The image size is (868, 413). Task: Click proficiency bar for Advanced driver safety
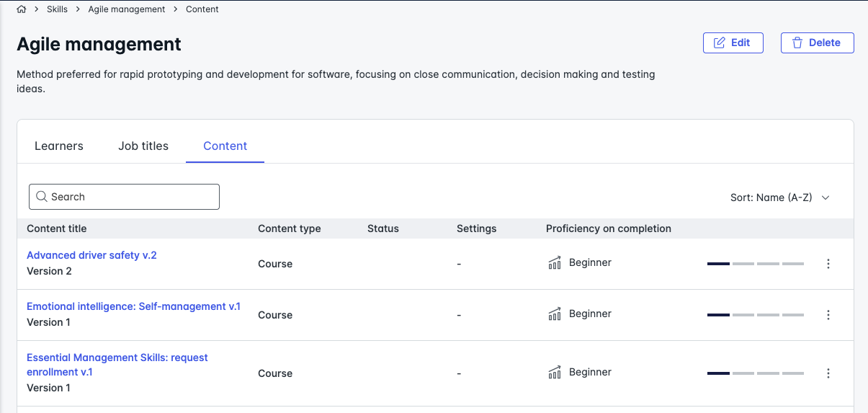click(x=756, y=264)
